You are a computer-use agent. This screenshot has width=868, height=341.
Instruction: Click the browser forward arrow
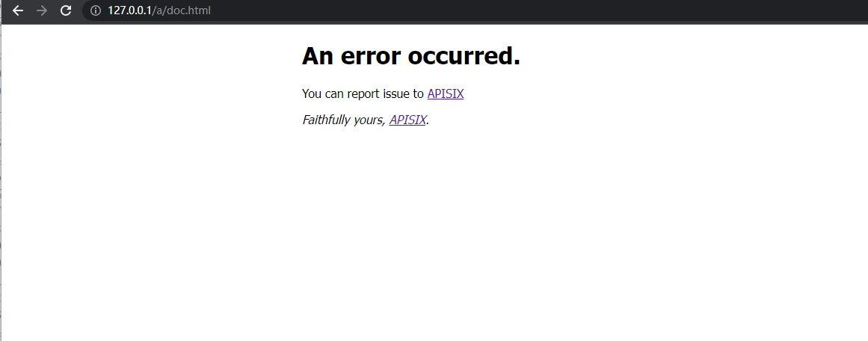[x=42, y=10]
